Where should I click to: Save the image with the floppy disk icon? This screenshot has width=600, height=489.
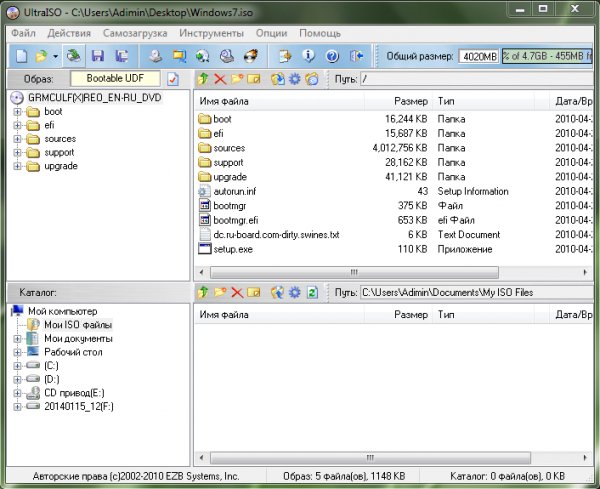pos(98,56)
